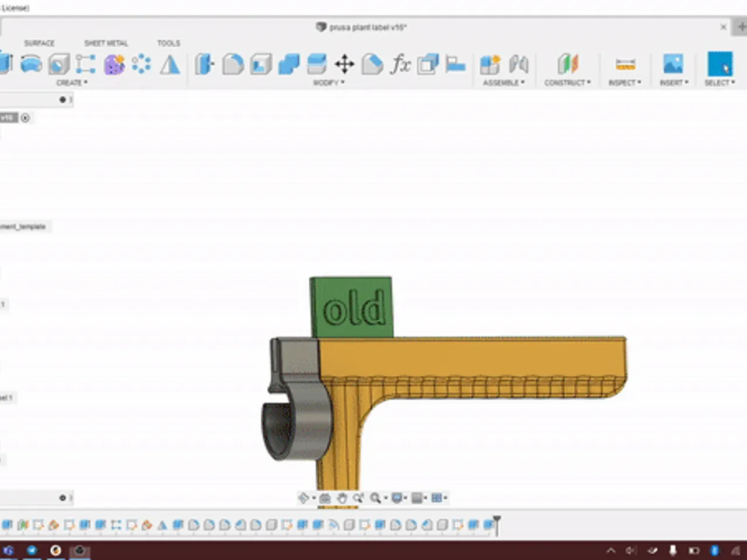
Task: Open the CONSTRUCT dropdown menu
Action: coord(567,83)
